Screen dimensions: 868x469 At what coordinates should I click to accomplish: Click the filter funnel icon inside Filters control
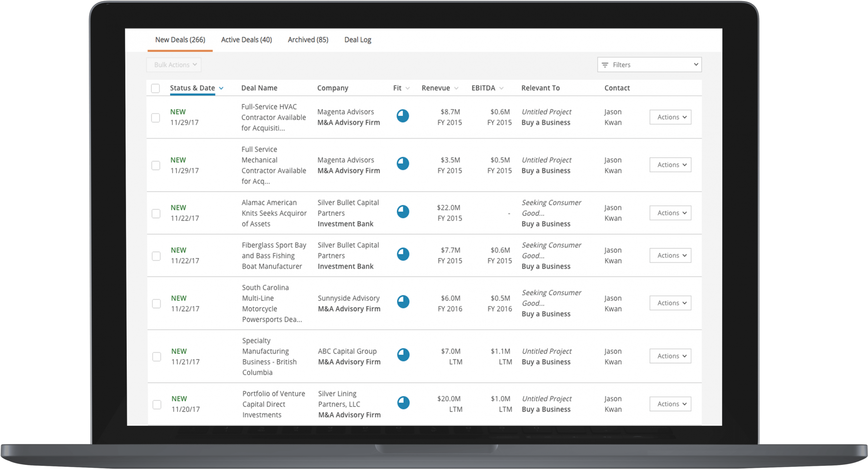point(605,64)
